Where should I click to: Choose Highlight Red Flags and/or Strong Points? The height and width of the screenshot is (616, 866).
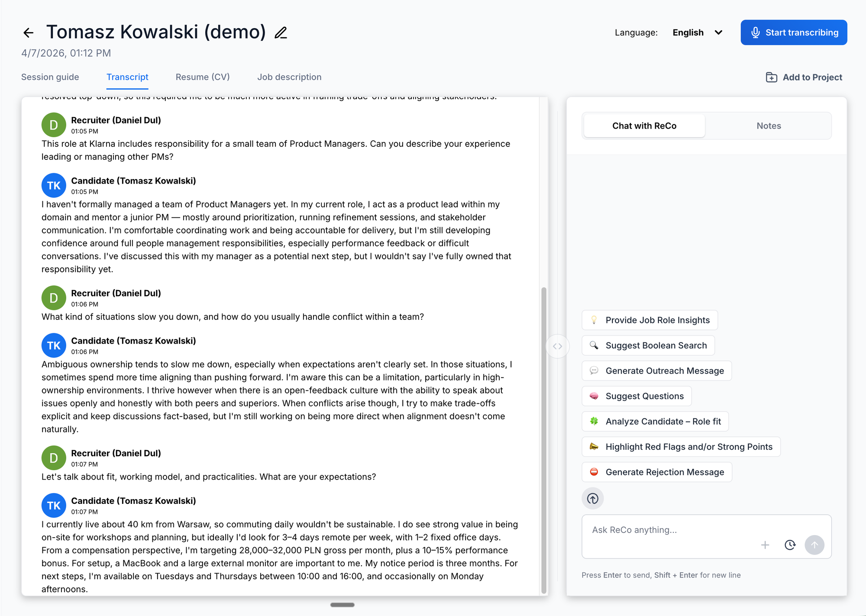click(x=681, y=446)
